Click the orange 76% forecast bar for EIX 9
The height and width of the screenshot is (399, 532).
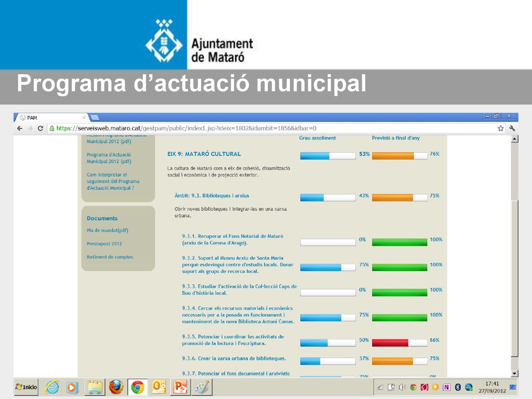(x=400, y=156)
